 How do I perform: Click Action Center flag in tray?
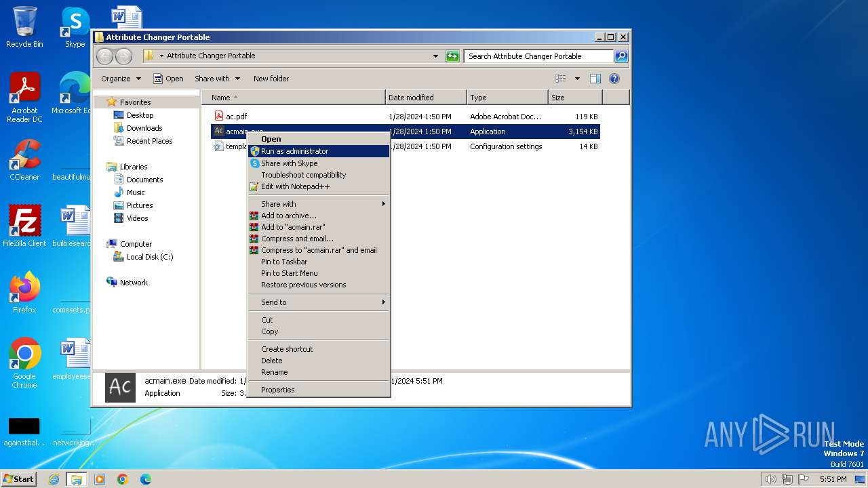pos(804,479)
